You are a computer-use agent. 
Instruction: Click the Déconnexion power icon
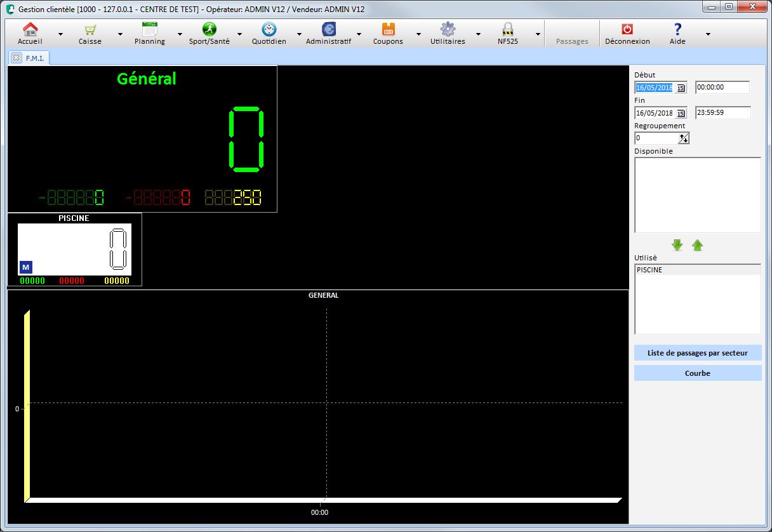[627, 30]
